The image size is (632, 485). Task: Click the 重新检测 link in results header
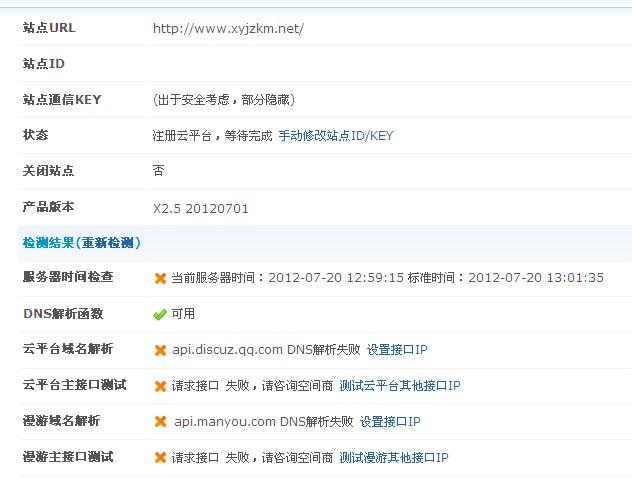[108, 243]
